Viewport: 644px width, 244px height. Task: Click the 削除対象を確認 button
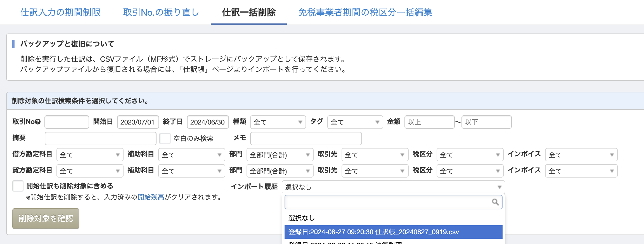[x=46, y=218]
